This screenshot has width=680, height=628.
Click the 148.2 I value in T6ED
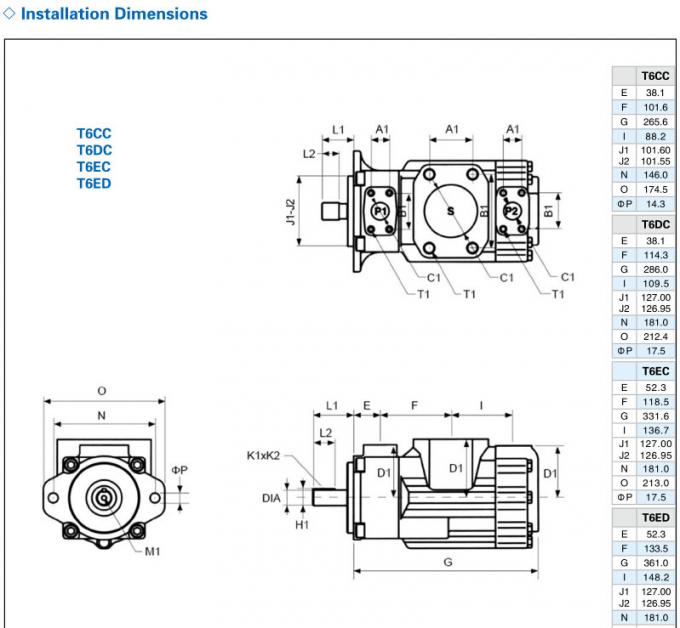tap(655, 577)
